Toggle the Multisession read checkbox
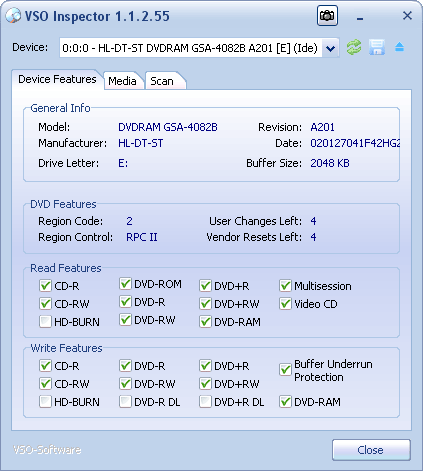 (x=285, y=286)
